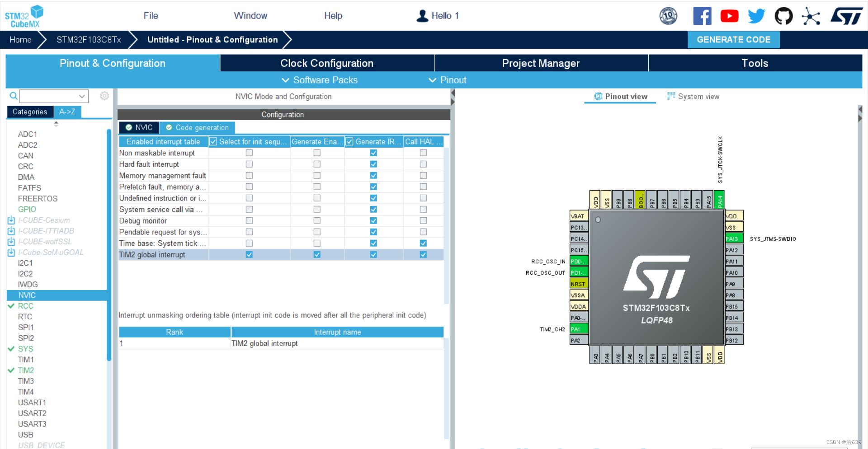The height and width of the screenshot is (449, 868).
Task: Select the NVIC configuration tab
Action: coord(139,128)
